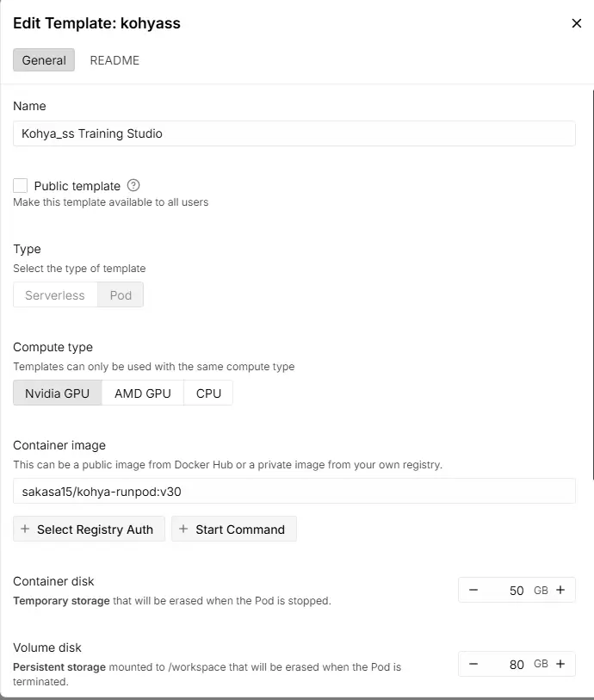Select Pod template type
Image resolution: width=594 pixels, height=700 pixels.
[x=121, y=295]
